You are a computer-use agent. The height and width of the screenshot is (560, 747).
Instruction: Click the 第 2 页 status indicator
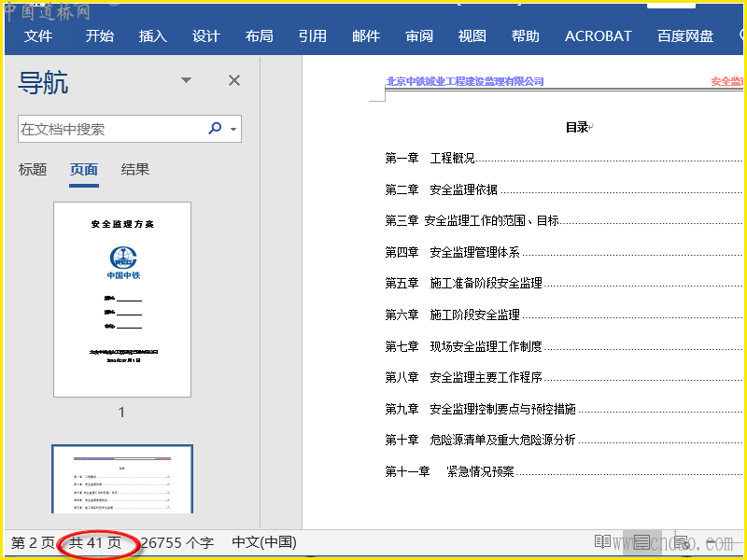pyautogui.click(x=33, y=542)
